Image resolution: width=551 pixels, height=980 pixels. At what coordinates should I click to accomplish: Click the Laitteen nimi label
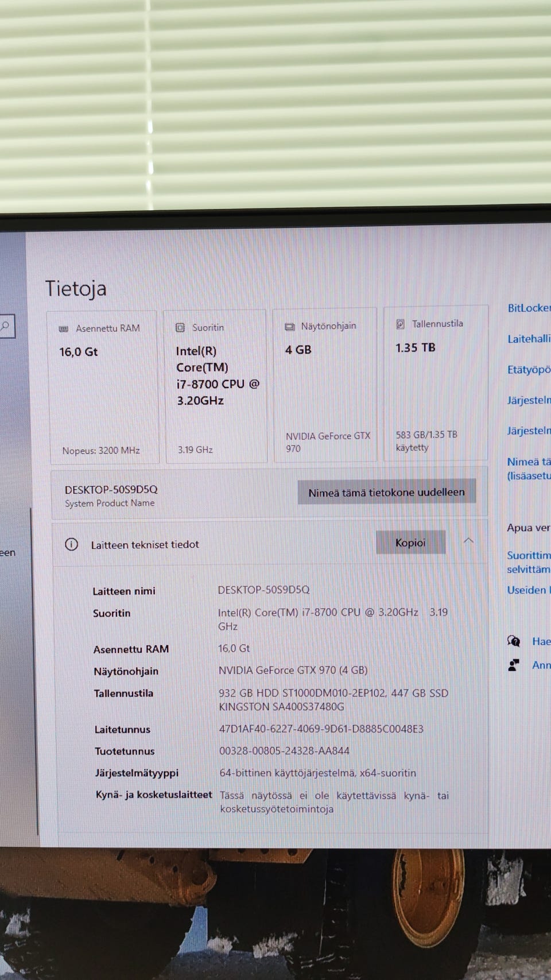(x=124, y=591)
